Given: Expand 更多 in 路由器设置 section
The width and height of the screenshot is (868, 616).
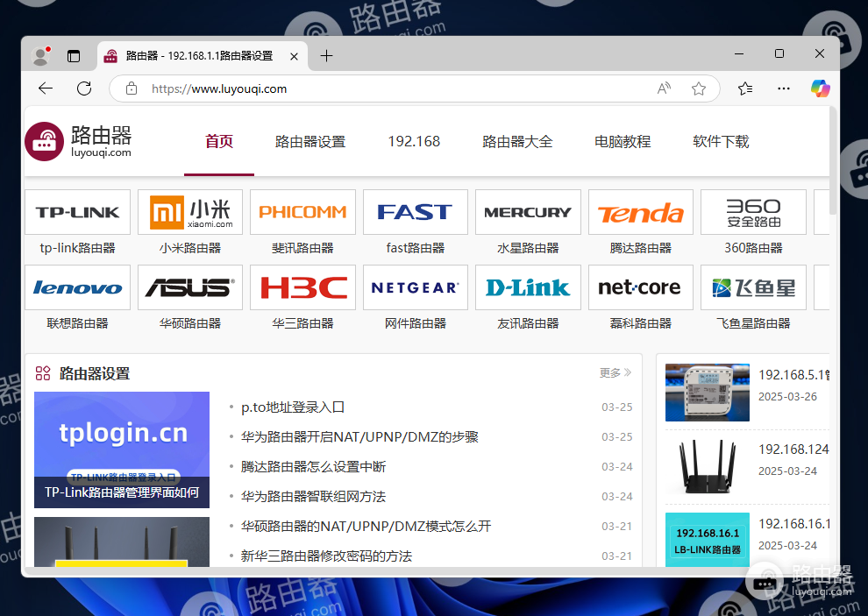Looking at the screenshot, I should click(x=615, y=373).
